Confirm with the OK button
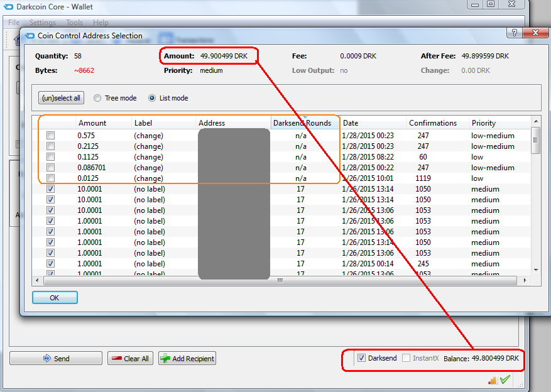 point(55,298)
